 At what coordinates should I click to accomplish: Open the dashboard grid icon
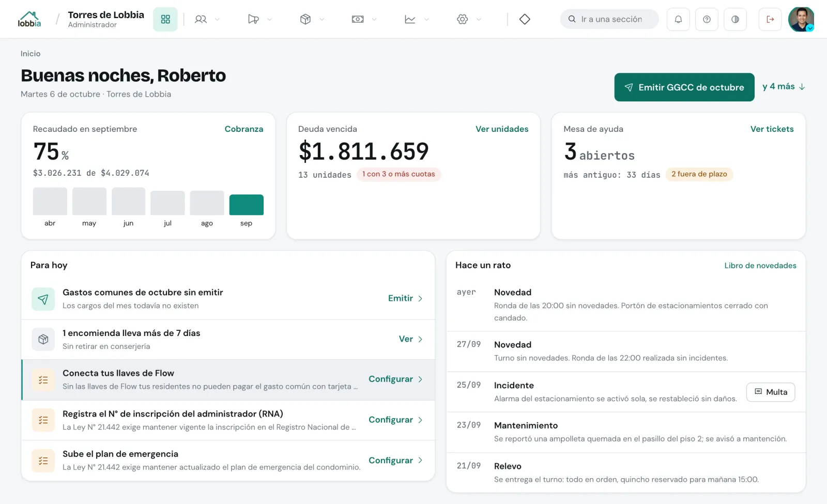[x=165, y=19]
